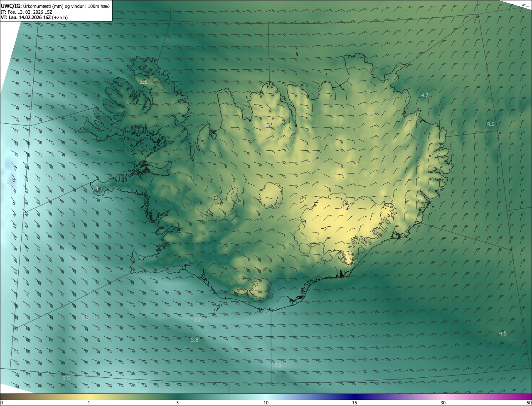Pick the 6.5 value label

pyautogui.click(x=66, y=378)
